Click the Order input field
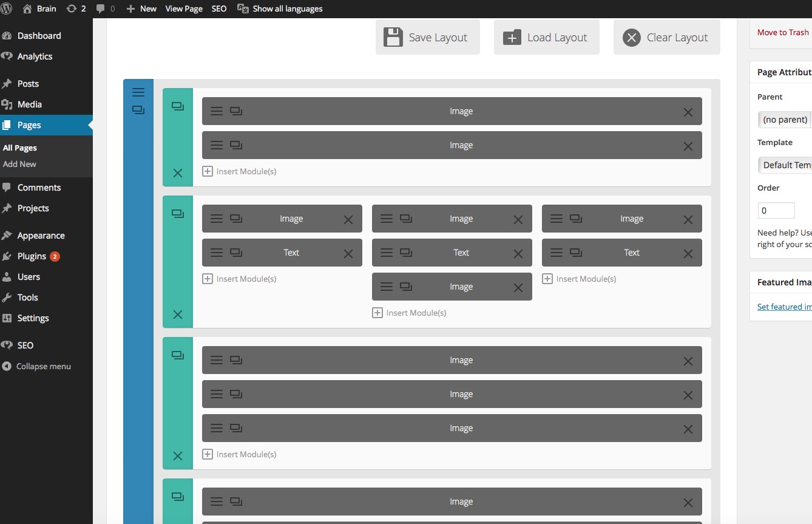Viewport: 812px width, 524px height. click(x=776, y=211)
